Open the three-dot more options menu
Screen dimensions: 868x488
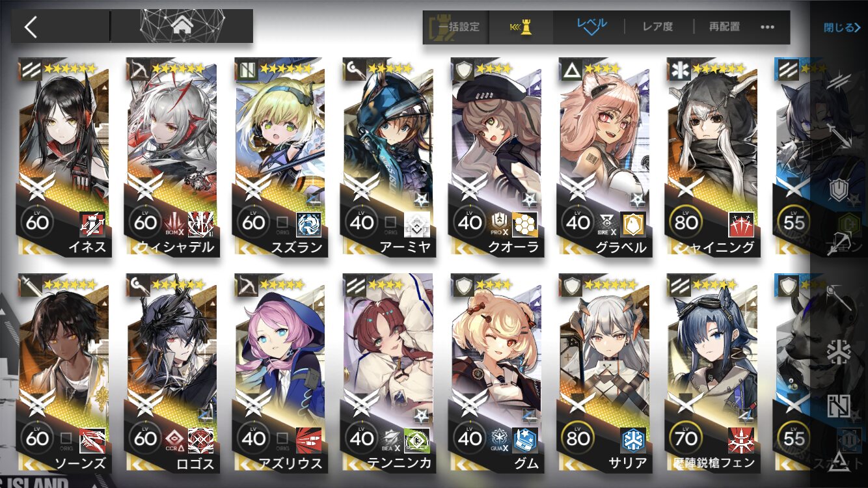tap(767, 27)
